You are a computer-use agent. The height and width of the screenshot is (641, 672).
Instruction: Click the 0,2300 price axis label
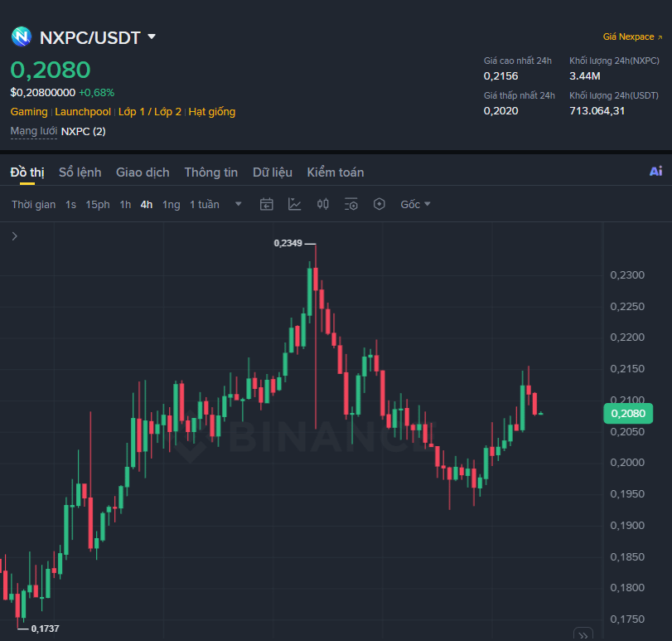click(x=627, y=274)
